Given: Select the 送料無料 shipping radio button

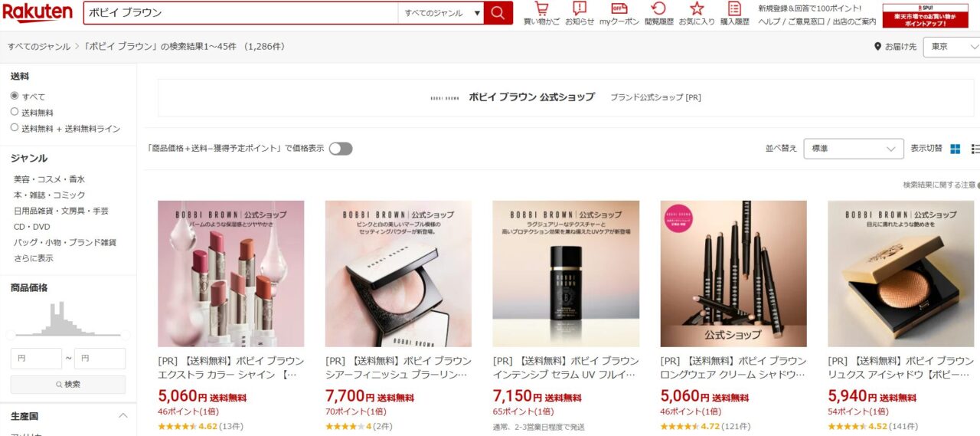Looking at the screenshot, I should click(x=15, y=112).
